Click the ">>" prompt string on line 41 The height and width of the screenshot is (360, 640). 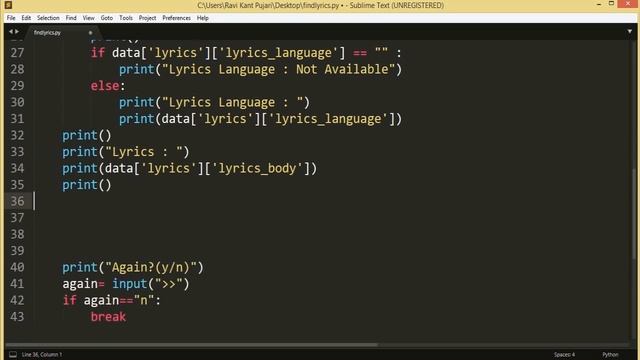pos(168,284)
